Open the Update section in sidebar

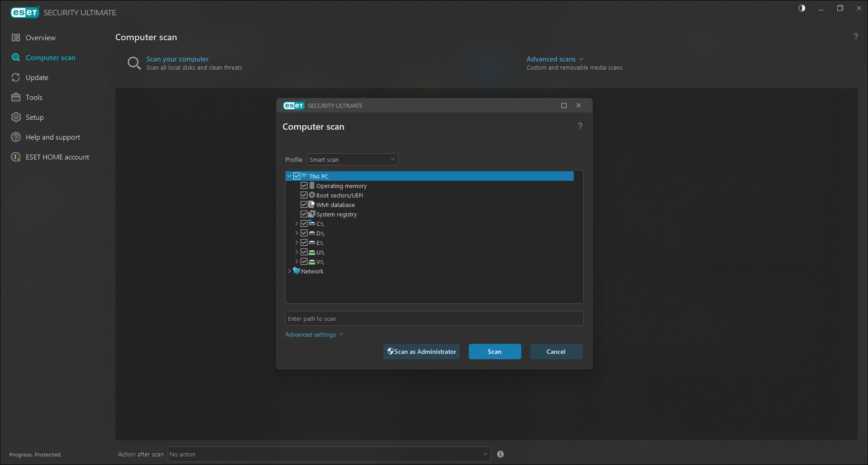coord(37,78)
